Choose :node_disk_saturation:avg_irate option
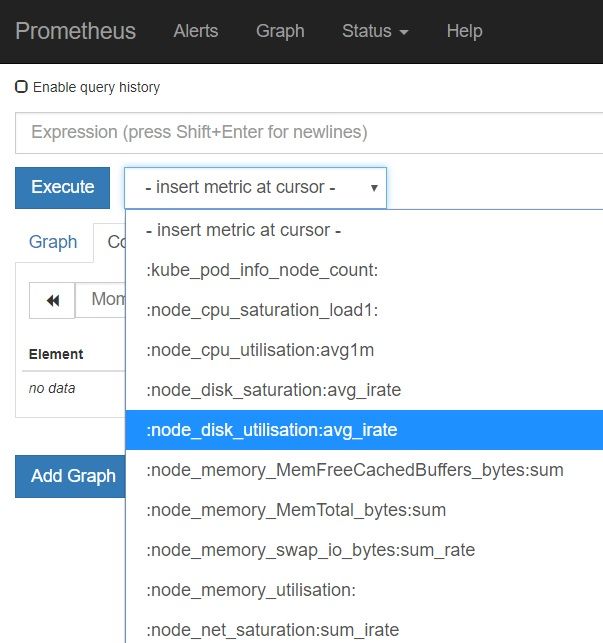The image size is (603, 643). tap(364, 390)
